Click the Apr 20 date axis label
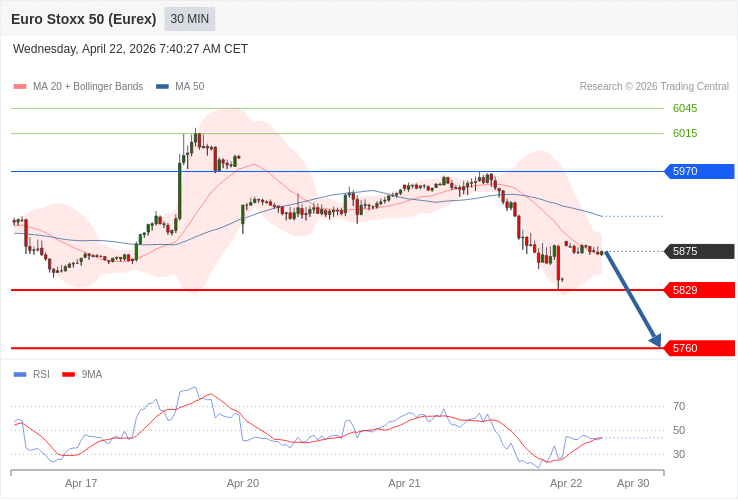 pos(243,483)
